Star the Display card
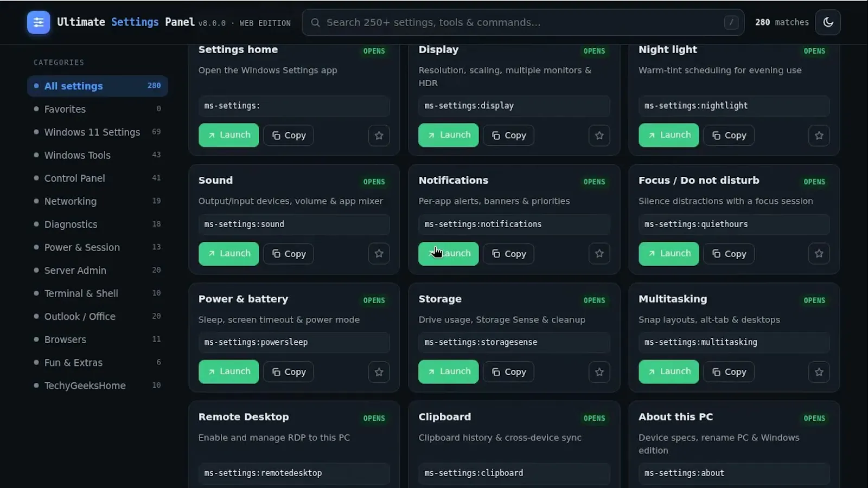868x488 pixels. pos(599,136)
